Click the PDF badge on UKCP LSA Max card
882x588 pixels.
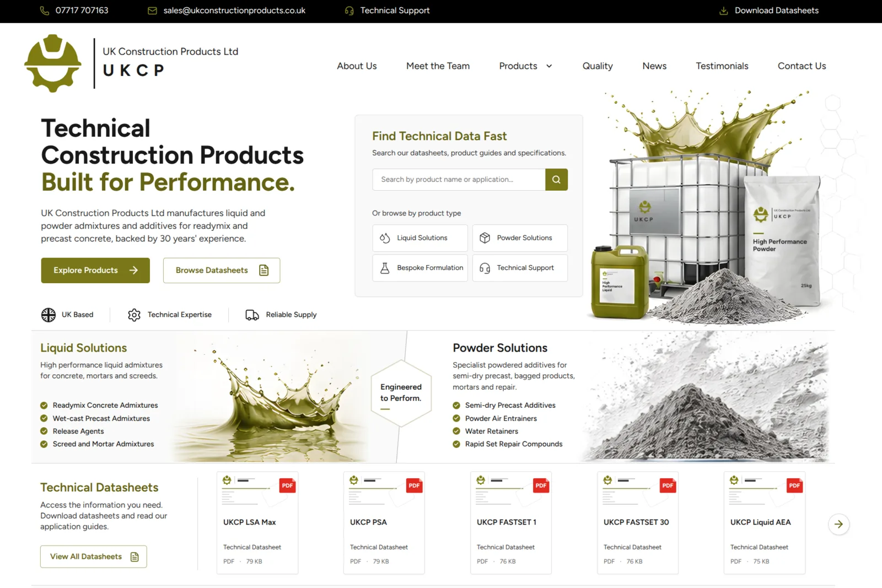coord(287,485)
